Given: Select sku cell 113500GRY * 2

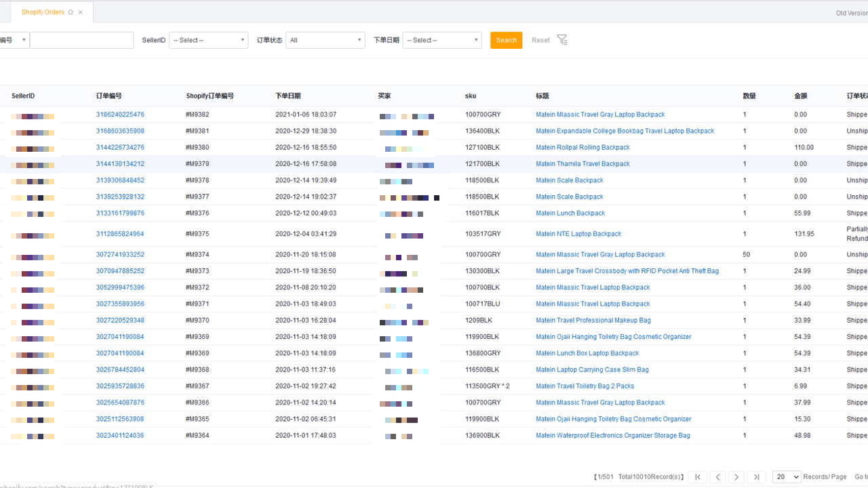Looking at the screenshot, I should tap(488, 386).
